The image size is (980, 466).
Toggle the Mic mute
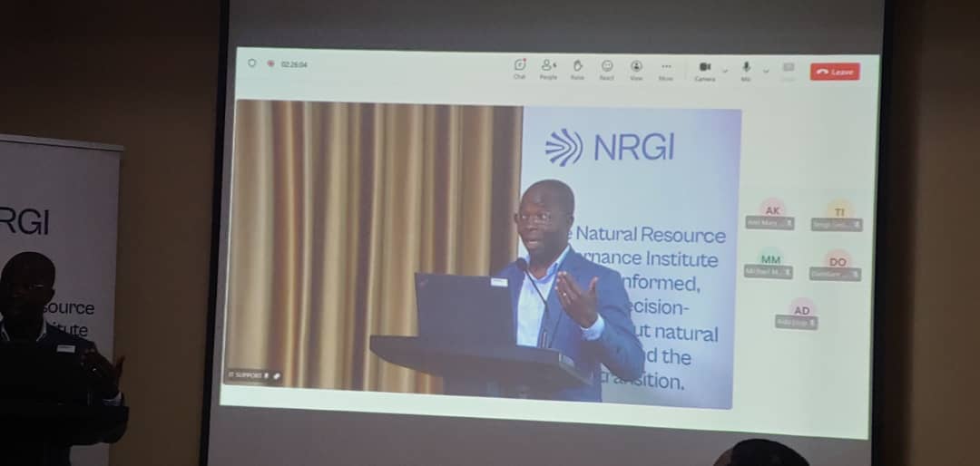746,72
